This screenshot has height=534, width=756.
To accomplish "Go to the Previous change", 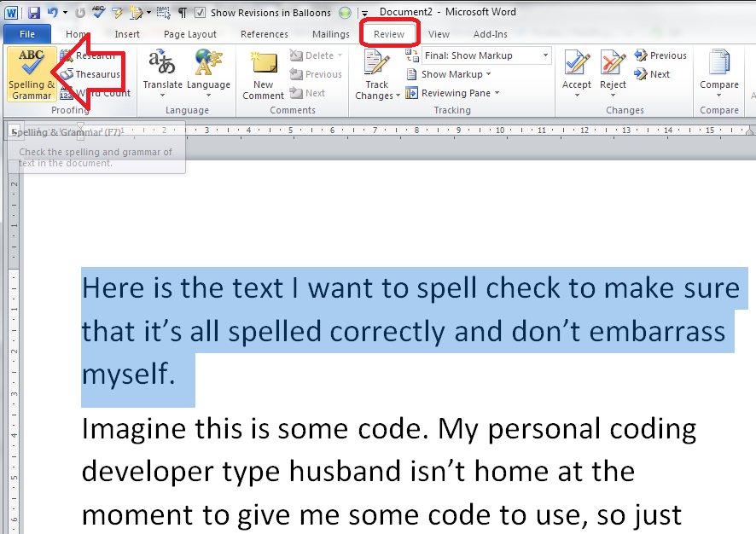I will coord(660,55).
